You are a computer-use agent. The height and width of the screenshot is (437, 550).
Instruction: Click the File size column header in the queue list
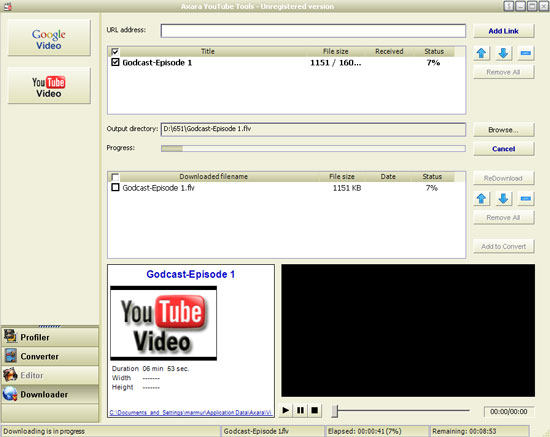tap(335, 52)
